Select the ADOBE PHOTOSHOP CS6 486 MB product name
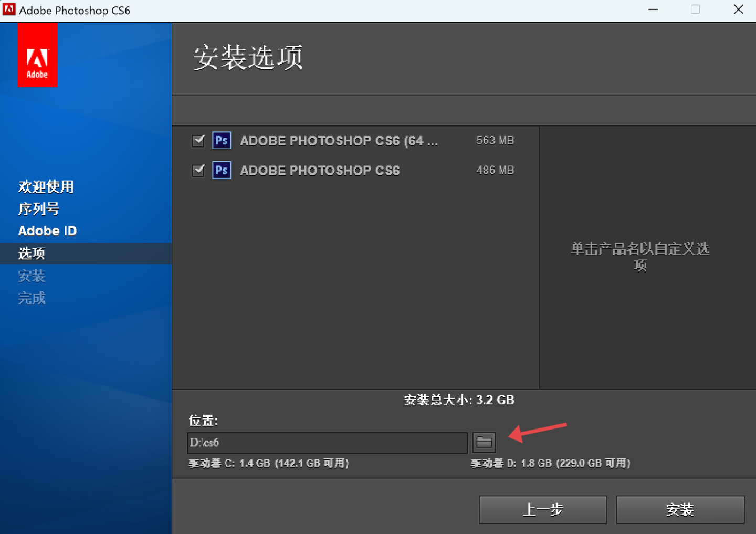Image resolution: width=756 pixels, height=534 pixels. (320, 170)
